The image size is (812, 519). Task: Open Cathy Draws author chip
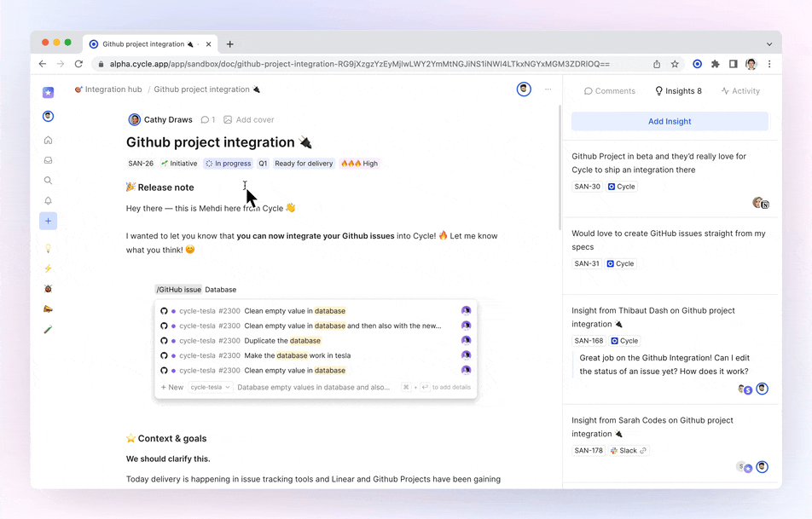[160, 119]
